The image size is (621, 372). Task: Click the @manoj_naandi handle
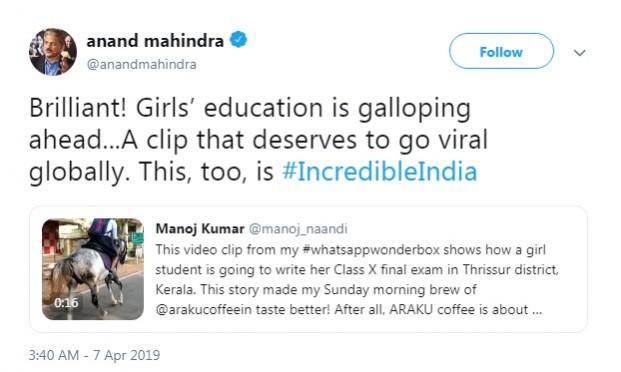click(298, 229)
